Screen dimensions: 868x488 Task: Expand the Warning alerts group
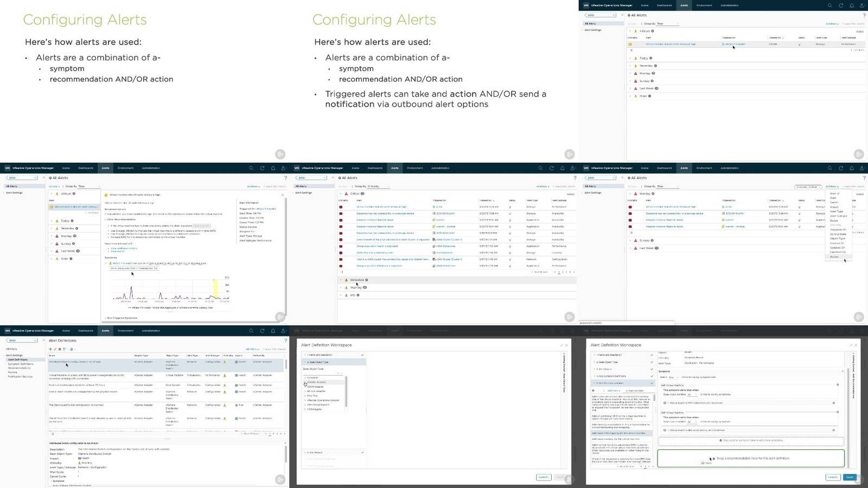[341, 288]
